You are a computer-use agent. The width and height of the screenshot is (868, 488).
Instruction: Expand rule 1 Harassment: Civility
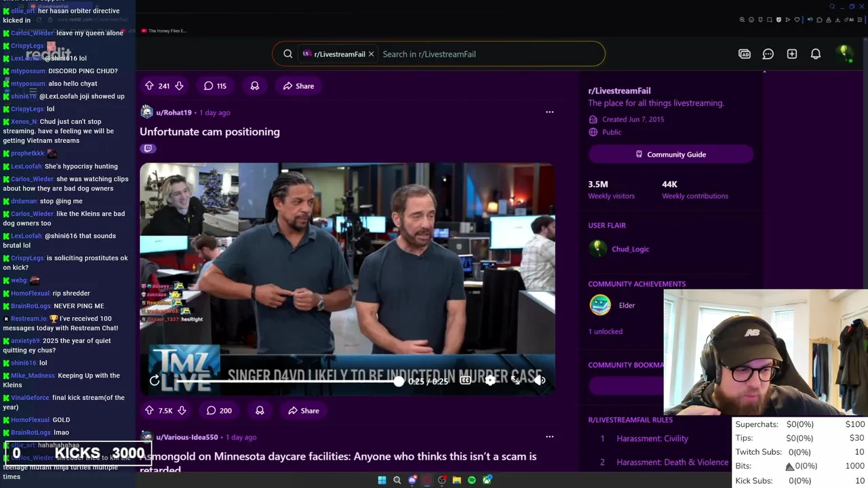[652, 439]
